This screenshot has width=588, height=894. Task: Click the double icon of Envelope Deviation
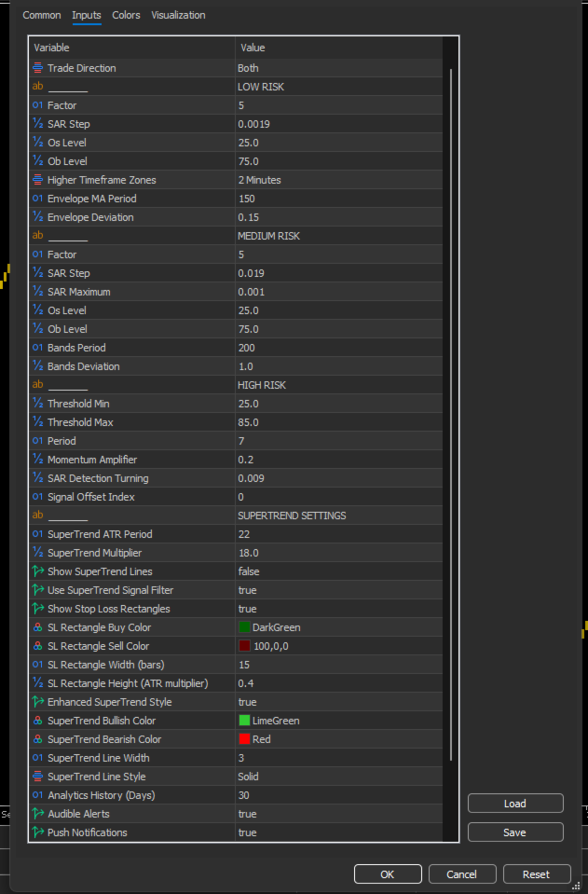click(37, 217)
